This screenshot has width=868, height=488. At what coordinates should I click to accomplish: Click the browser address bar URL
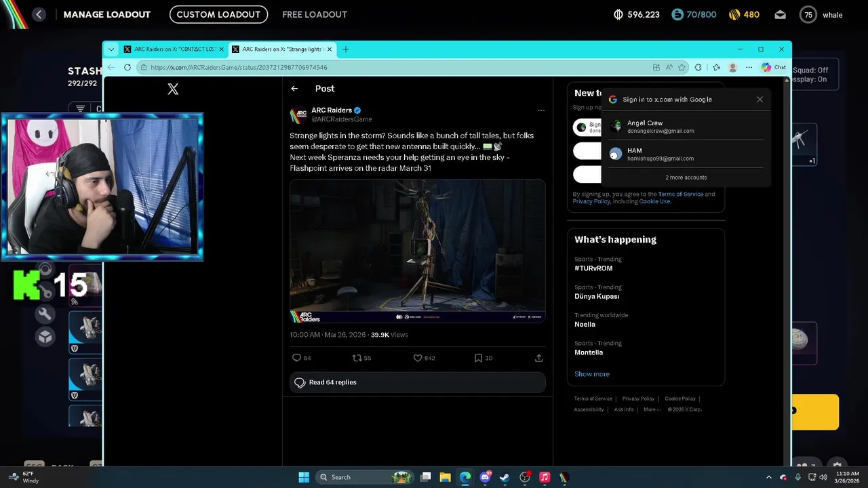[x=239, y=67]
